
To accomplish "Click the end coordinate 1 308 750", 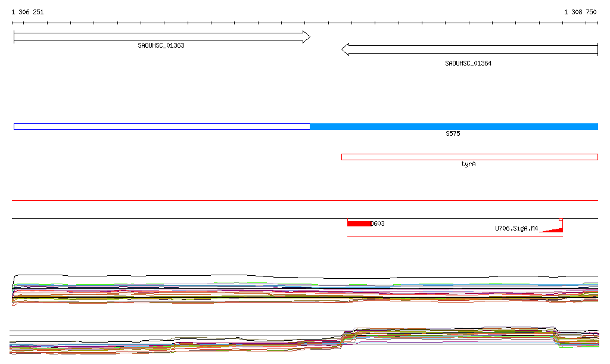I will coord(580,12).
